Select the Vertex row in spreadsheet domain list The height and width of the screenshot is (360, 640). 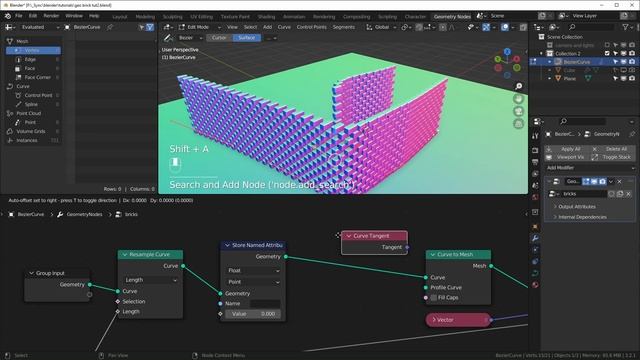(x=33, y=51)
